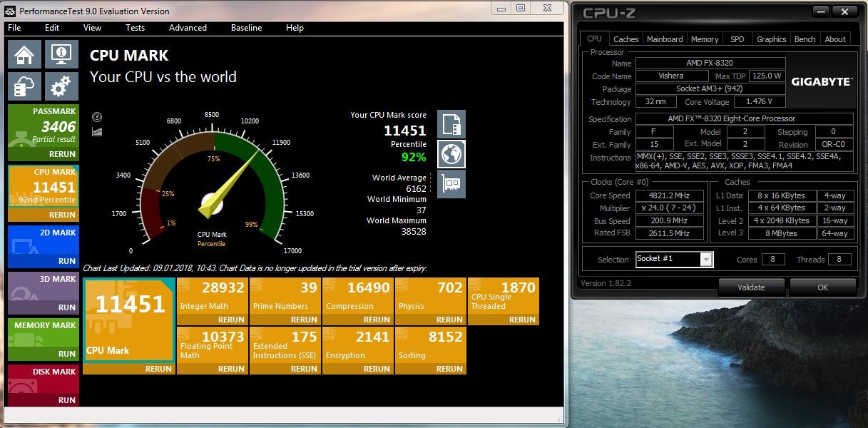Viewport: 868px width, 428px height.
Task: Click the PerformanceTest title bar app icon
Action: [11, 11]
